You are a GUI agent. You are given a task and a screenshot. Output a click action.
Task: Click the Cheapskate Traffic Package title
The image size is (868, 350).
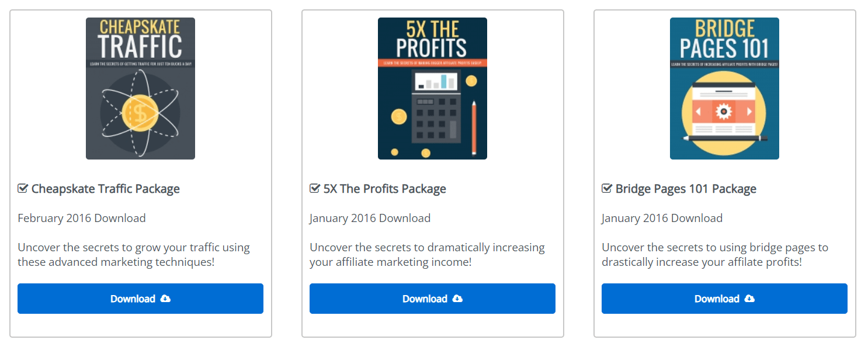pyautogui.click(x=106, y=189)
